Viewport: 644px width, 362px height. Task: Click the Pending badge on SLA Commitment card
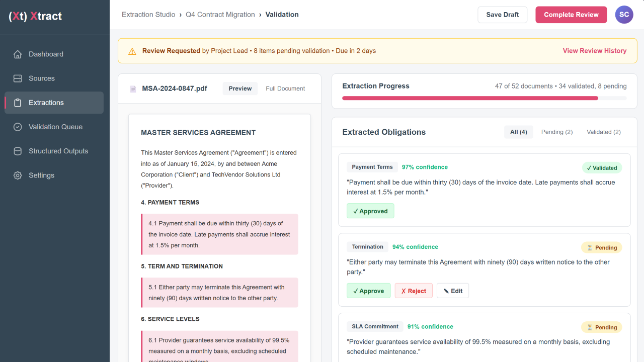tap(602, 327)
